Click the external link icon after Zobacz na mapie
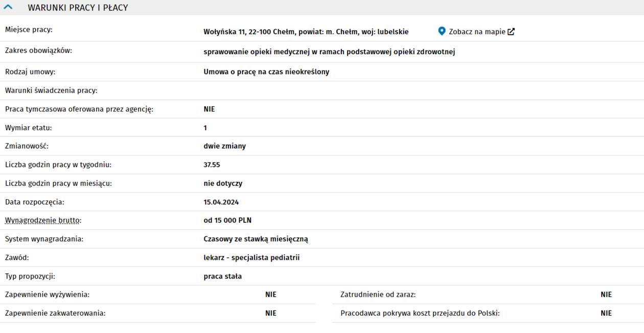644x333 pixels. 511,32
